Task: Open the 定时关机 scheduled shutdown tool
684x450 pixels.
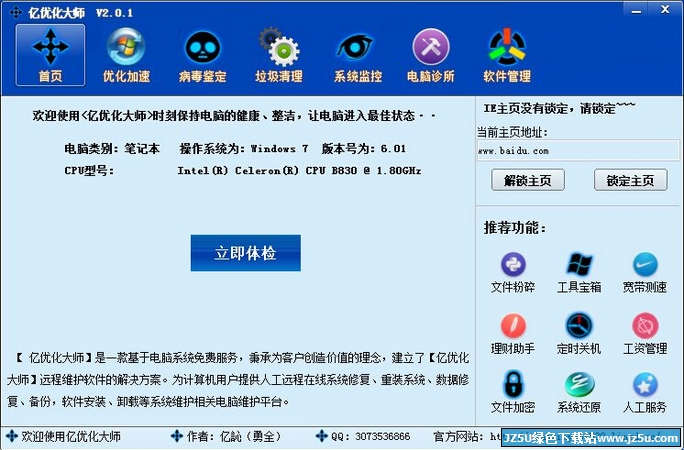Action: (579, 334)
